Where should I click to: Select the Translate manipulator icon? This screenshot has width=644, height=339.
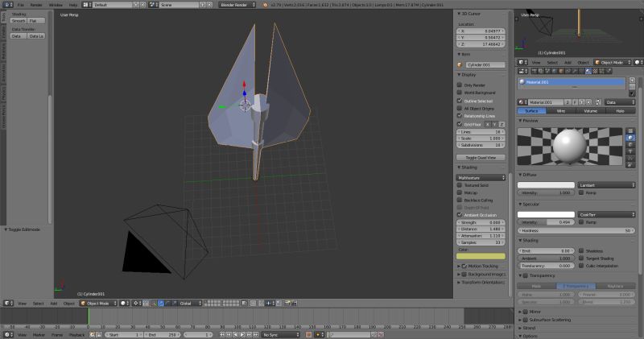coord(160,304)
